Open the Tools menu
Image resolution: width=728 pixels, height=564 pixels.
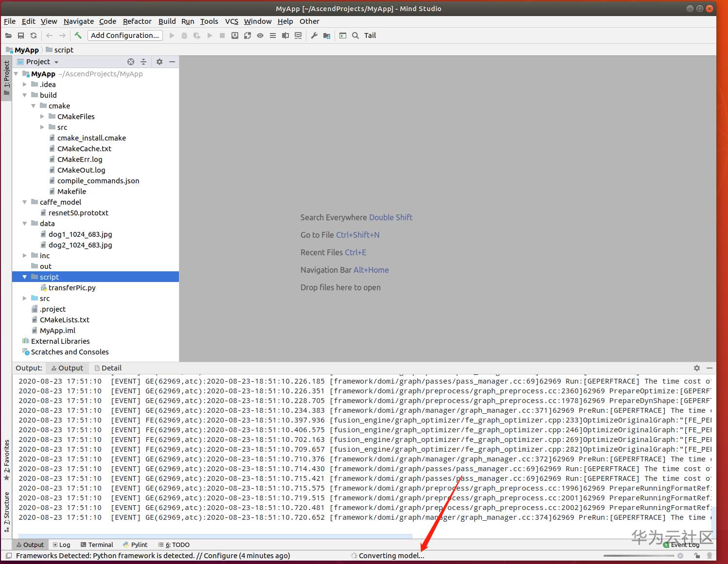[209, 21]
